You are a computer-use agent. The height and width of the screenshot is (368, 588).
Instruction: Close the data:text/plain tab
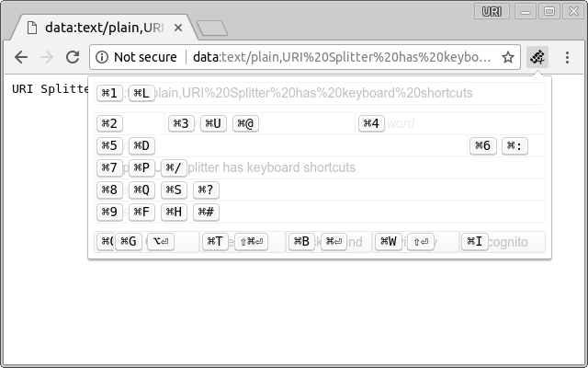pyautogui.click(x=178, y=28)
